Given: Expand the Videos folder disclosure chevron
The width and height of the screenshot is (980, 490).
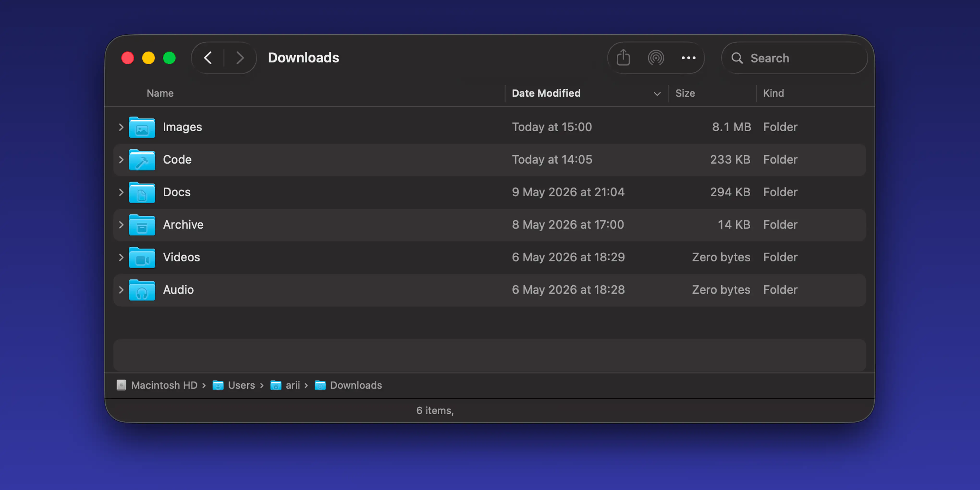Looking at the screenshot, I should coord(121,257).
